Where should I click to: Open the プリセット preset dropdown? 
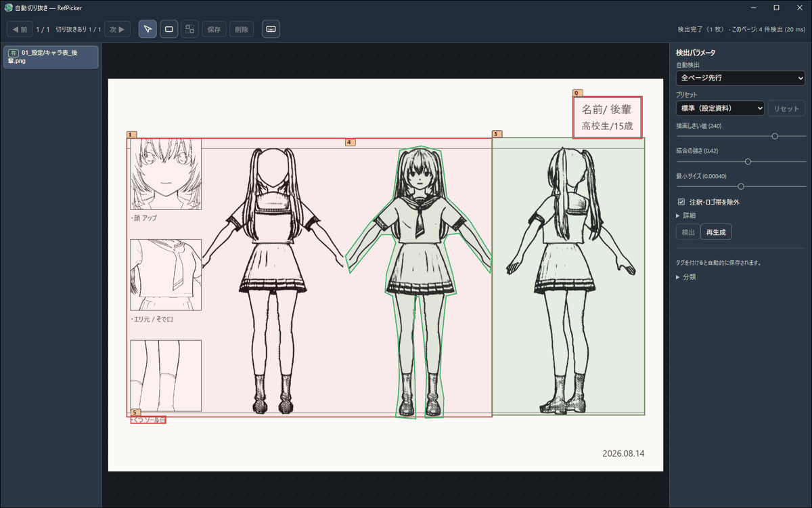click(x=720, y=108)
